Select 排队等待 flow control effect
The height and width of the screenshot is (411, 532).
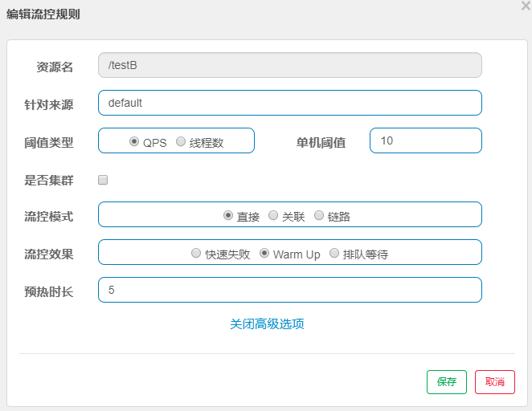click(334, 254)
